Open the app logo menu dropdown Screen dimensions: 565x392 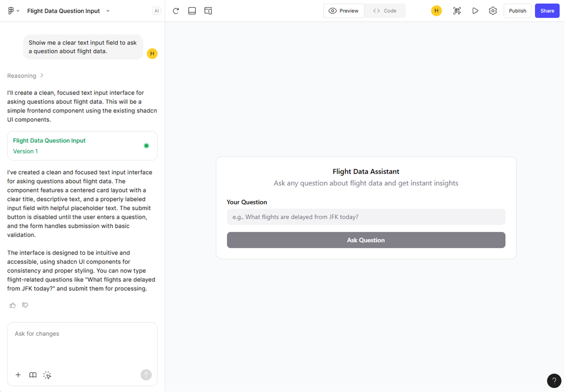click(14, 11)
